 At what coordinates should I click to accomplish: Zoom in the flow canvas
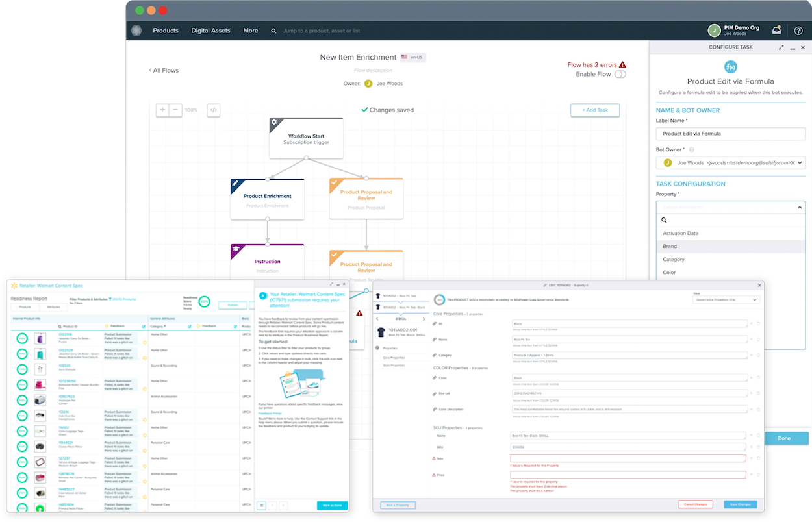162,110
